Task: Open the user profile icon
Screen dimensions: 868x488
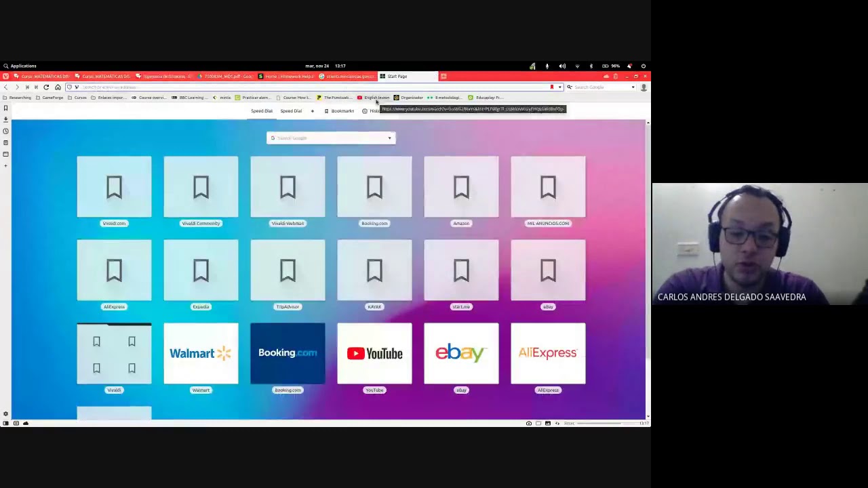Action: pyautogui.click(x=644, y=87)
